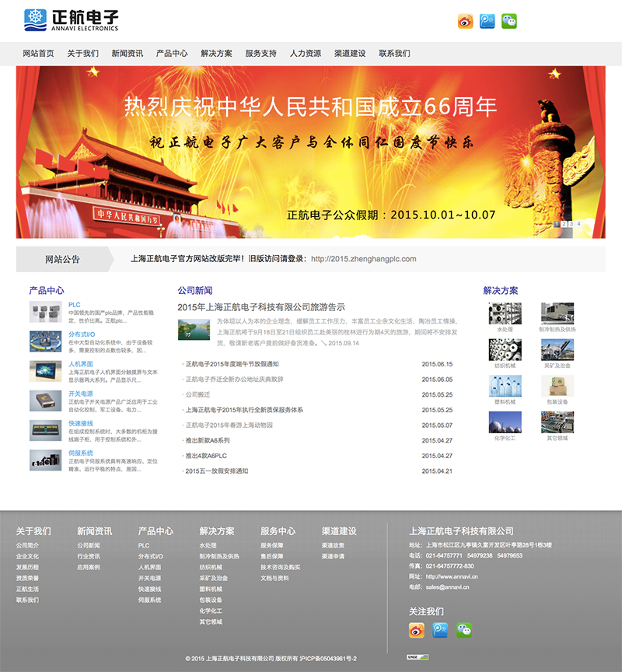
Task: Open the 2015.zhenghangplc.com old site link
Action: pos(363,259)
